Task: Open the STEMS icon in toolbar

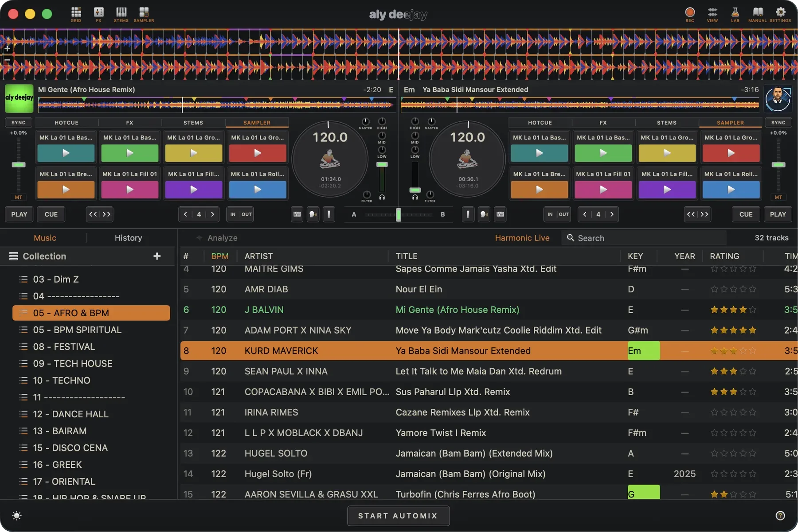Action: click(x=121, y=14)
